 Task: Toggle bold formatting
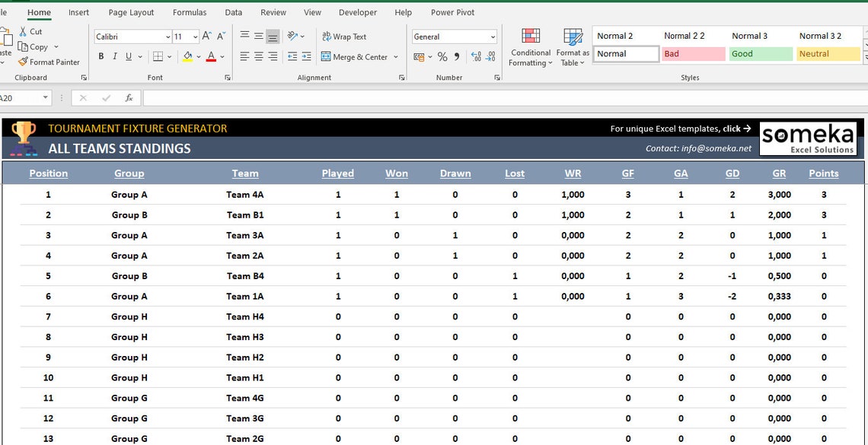[x=100, y=56]
